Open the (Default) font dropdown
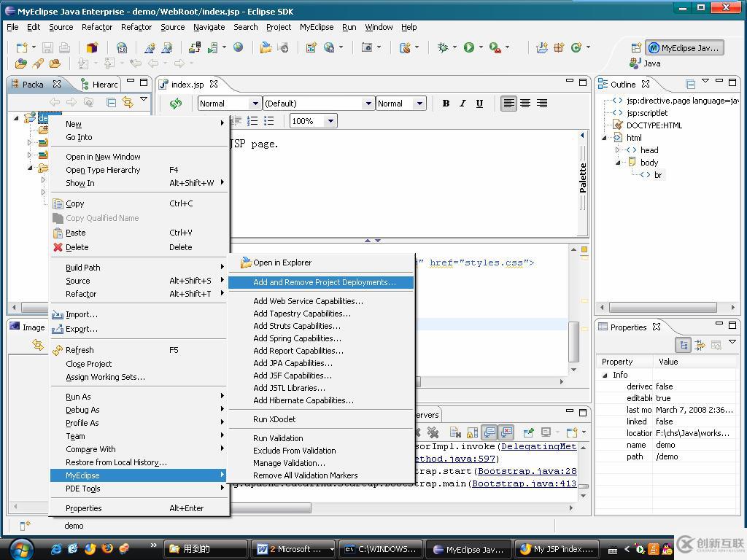The width and height of the screenshot is (747, 560). click(x=368, y=104)
